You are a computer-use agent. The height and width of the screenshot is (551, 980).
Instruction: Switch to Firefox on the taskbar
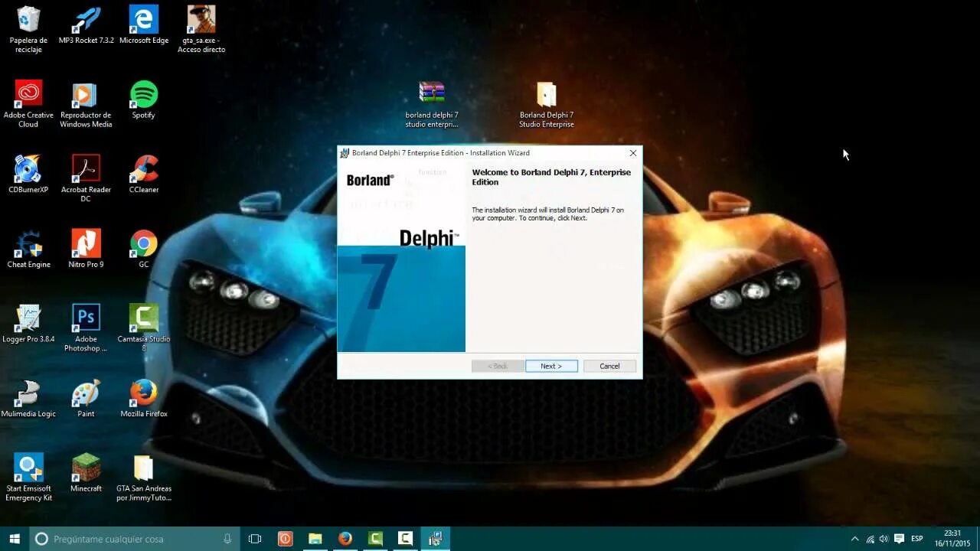(x=345, y=539)
